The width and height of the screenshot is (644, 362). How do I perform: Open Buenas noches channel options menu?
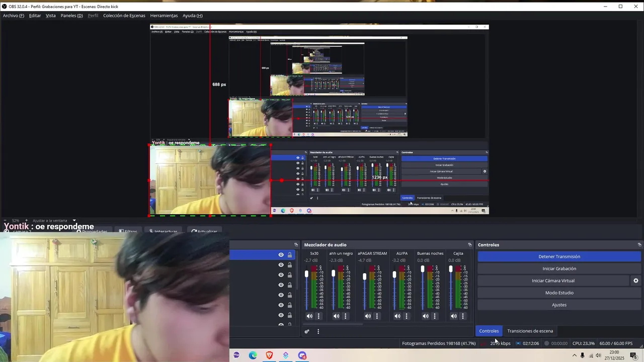point(435,316)
